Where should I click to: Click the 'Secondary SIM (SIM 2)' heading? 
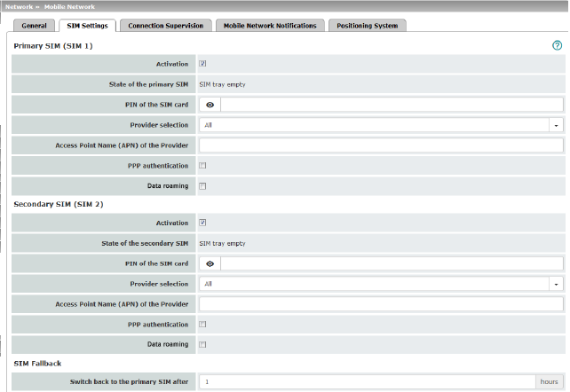[x=59, y=204]
